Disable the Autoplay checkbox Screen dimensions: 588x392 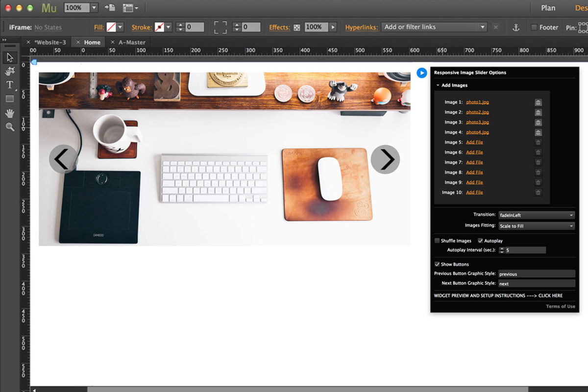coord(480,241)
